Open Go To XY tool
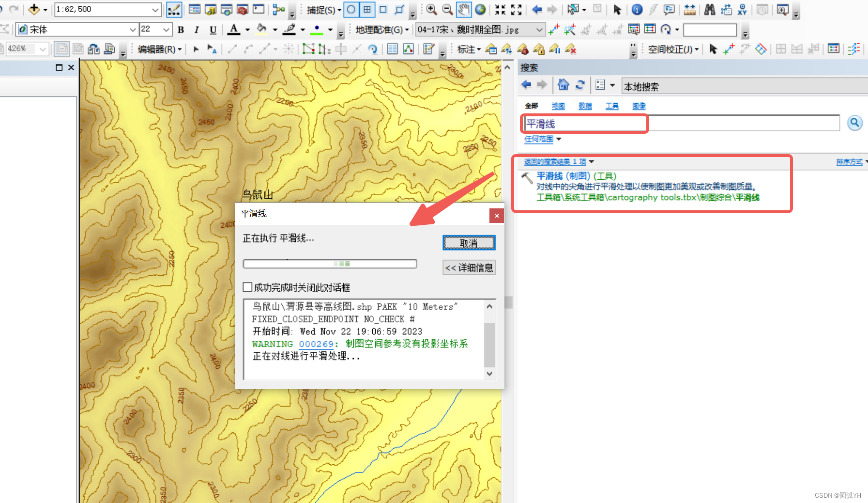The height and width of the screenshot is (503, 868). (x=742, y=9)
